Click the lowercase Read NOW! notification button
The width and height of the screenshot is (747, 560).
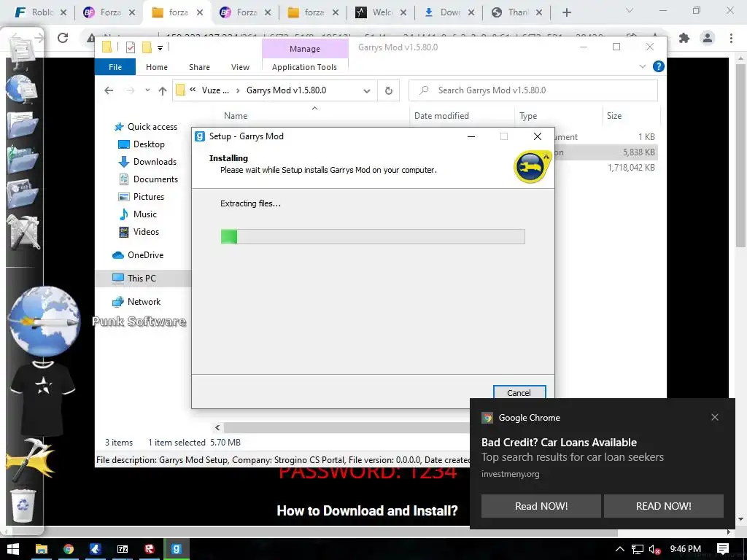[541, 506]
